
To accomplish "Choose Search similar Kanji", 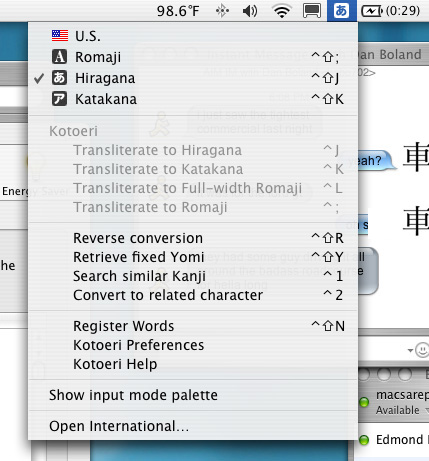I will (x=193, y=276).
